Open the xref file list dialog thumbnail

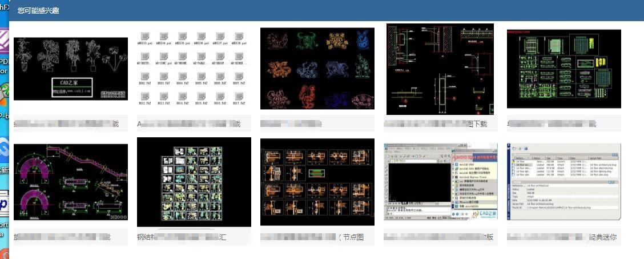pos(563,182)
